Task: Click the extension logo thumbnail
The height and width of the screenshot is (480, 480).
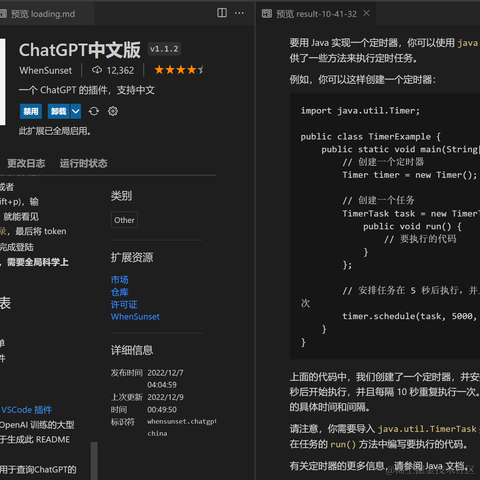Action: click(x=3, y=82)
